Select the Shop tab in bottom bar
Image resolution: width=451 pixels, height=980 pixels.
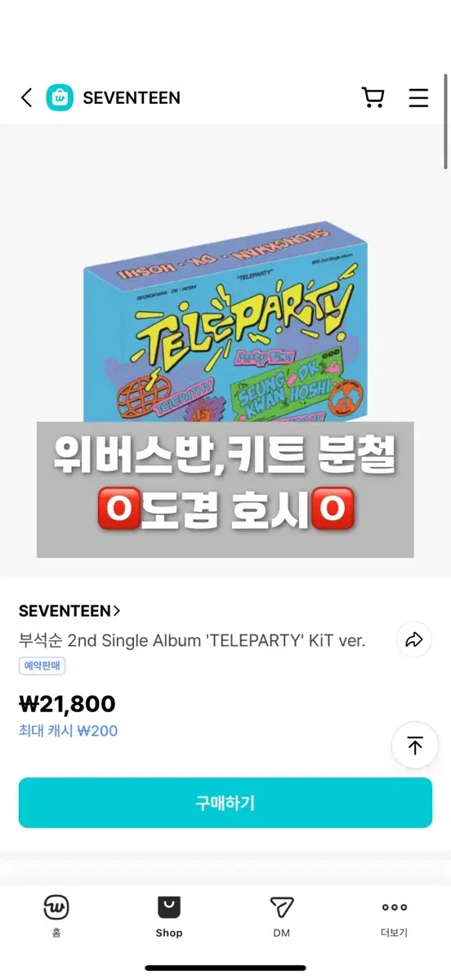169,916
